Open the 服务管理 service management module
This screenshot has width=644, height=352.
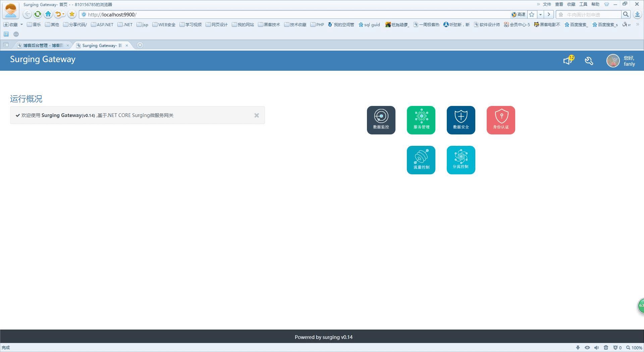pyautogui.click(x=421, y=120)
